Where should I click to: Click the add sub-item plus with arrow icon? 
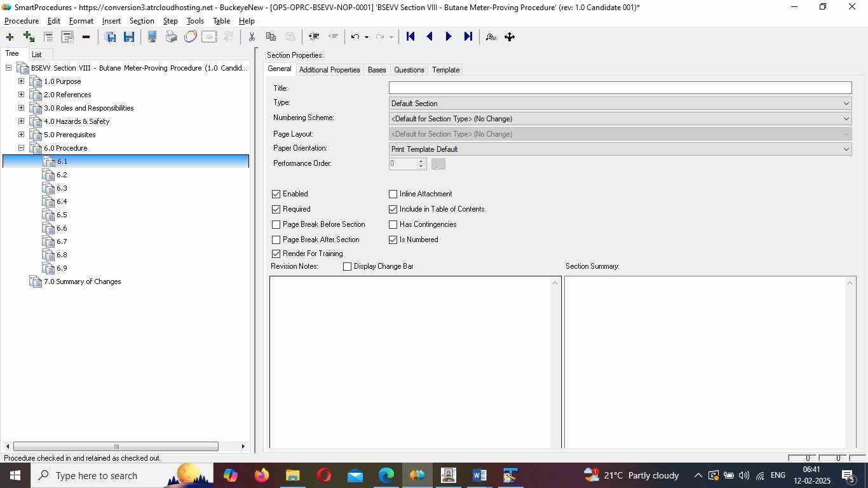tap(29, 37)
